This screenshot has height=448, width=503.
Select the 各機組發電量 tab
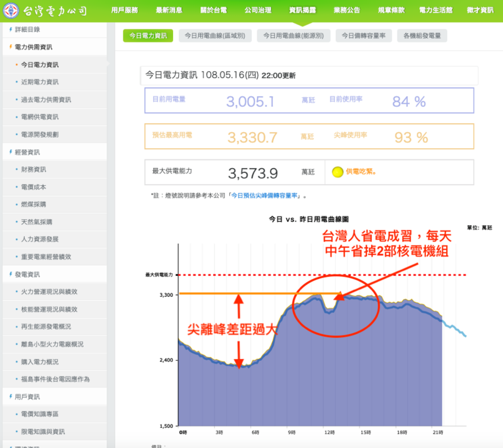pos(422,36)
